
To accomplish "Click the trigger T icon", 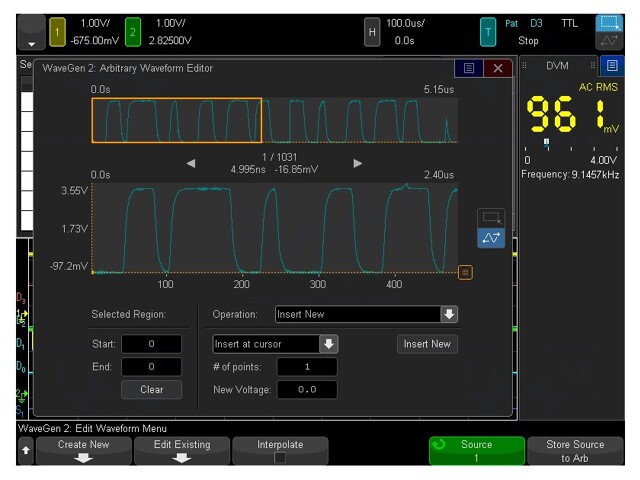I will [487, 33].
